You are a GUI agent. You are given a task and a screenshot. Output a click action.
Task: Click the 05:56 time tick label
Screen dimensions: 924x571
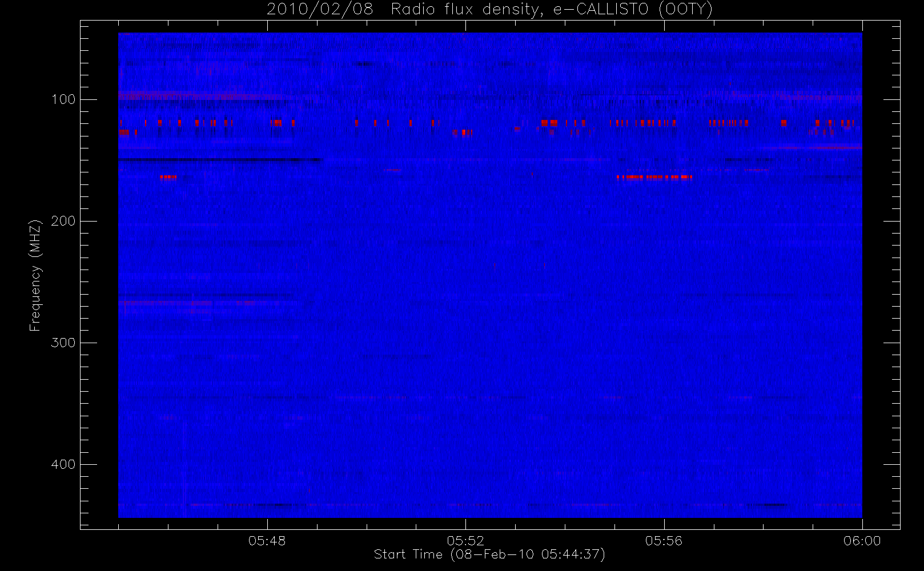point(664,541)
